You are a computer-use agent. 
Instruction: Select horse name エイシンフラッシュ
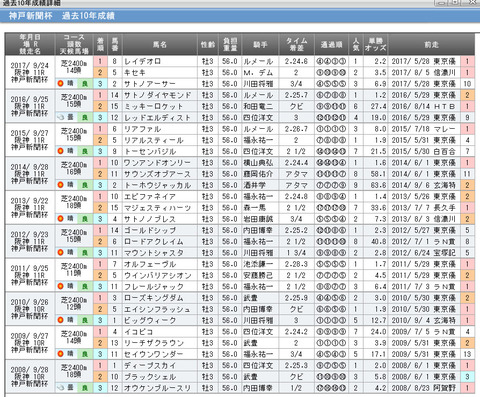coord(157,309)
